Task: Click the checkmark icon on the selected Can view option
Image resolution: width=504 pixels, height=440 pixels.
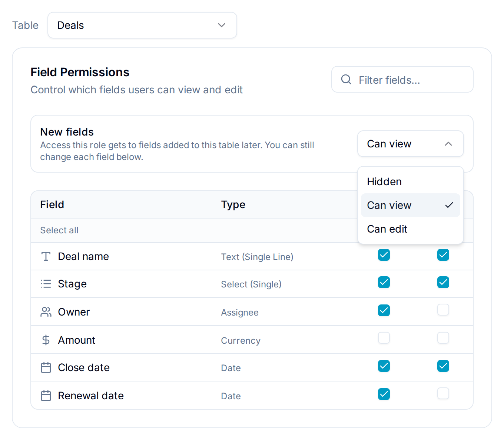Action: [x=449, y=205]
